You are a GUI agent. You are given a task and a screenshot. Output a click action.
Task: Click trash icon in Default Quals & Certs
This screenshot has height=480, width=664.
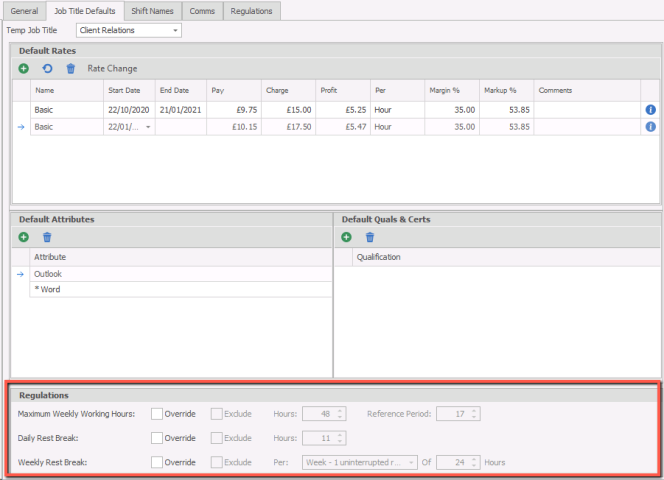(x=370, y=237)
